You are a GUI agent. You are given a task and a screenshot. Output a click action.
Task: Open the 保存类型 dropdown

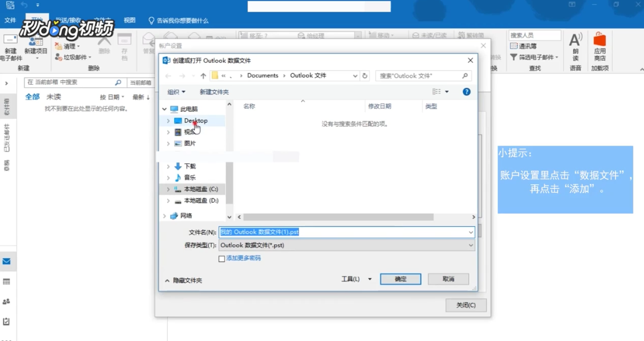click(x=347, y=245)
